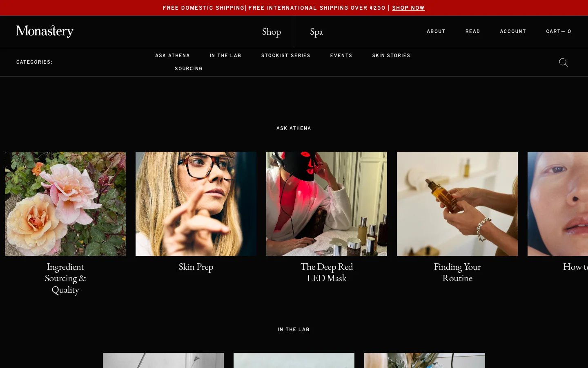Screen dimensions: 588x368
Task: Open the Read section
Action: pos(473,31)
